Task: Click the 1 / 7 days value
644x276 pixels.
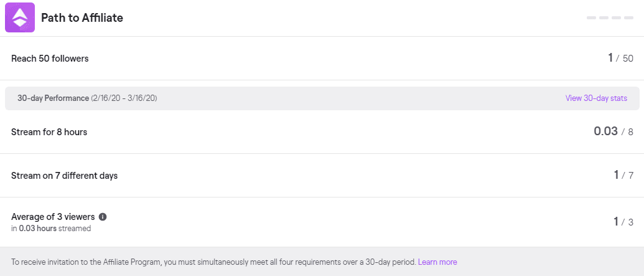Action: click(x=623, y=175)
